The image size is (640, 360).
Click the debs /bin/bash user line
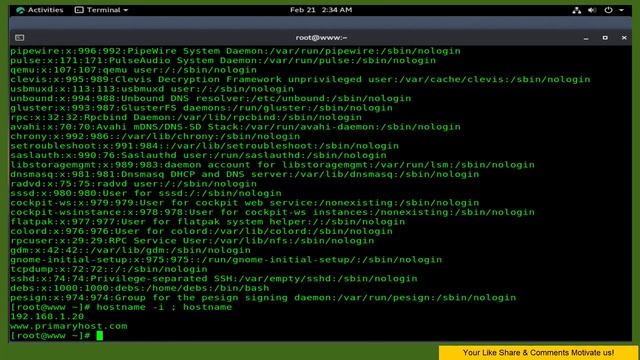140,288
